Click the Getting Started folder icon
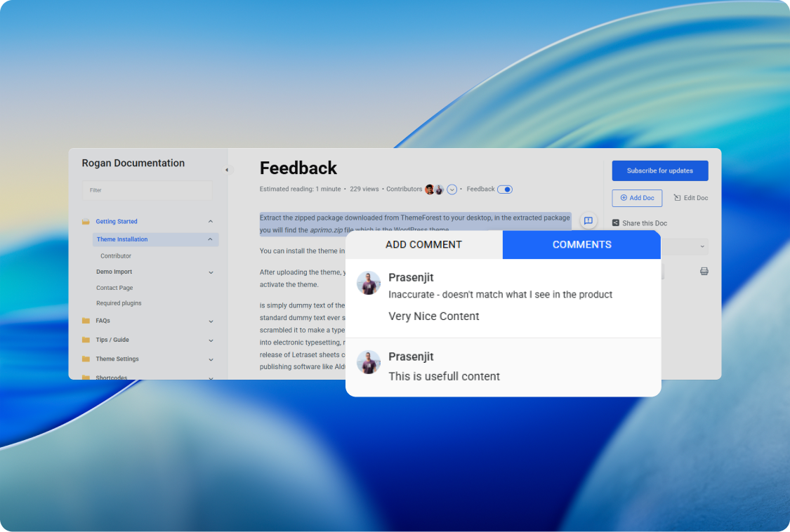The height and width of the screenshot is (532, 790). coord(86,222)
